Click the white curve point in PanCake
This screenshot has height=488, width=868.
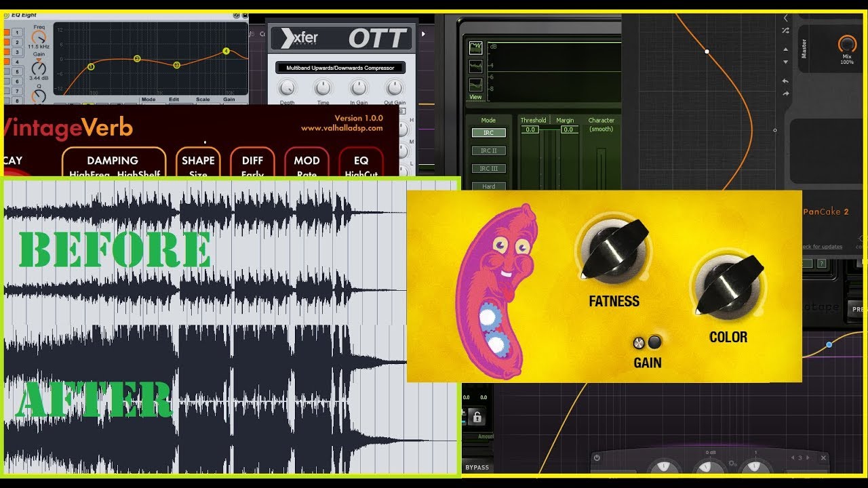(x=707, y=52)
